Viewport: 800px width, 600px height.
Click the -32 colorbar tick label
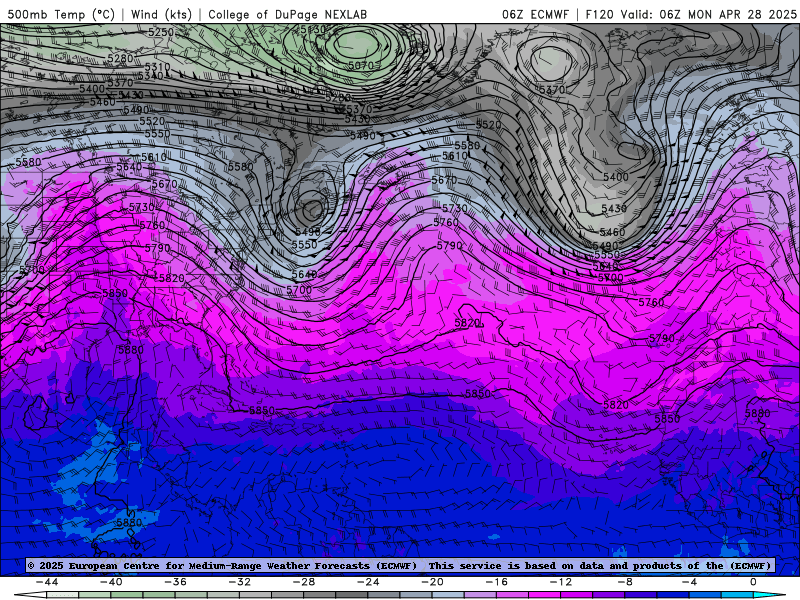tap(239, 582)
